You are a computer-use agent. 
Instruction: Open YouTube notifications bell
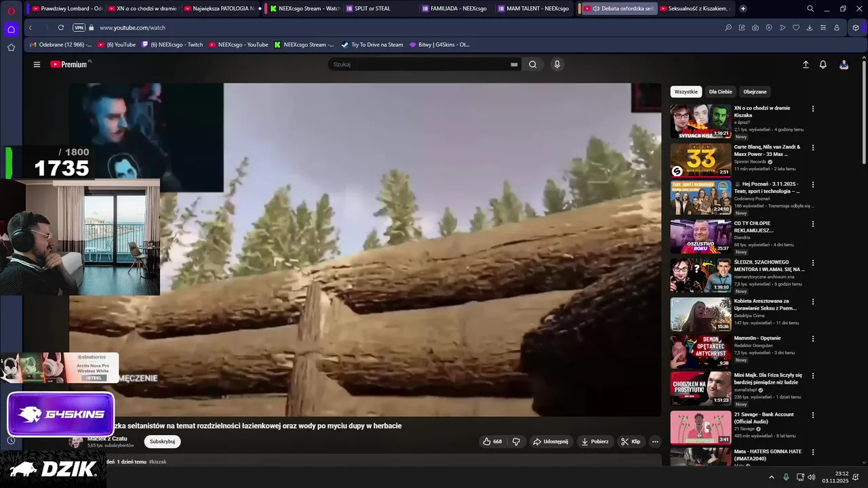pyautogui.click(x=823, y=64)
